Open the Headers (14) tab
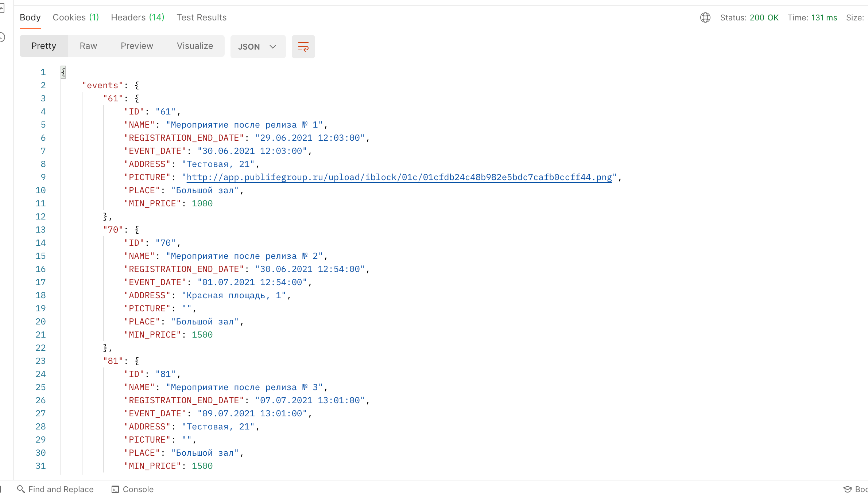Viewport: 868px width, 498px height. pos(137,17)
